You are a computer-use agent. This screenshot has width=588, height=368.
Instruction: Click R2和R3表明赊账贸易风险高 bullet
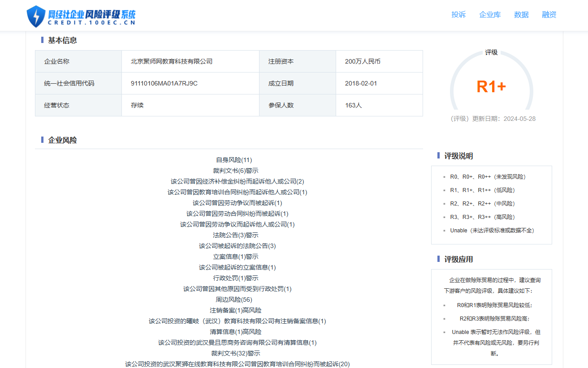tap(494, 319)
